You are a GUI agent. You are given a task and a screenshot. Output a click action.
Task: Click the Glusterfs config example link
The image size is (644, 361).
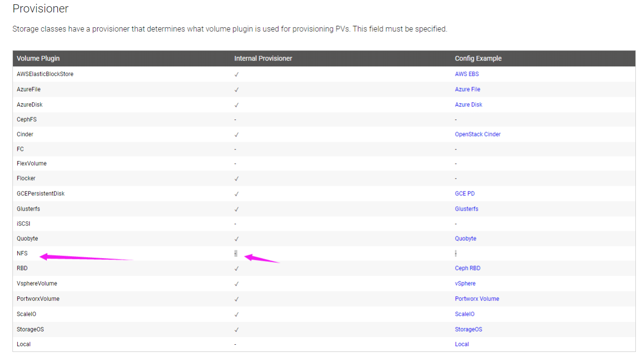pos(466,209)
